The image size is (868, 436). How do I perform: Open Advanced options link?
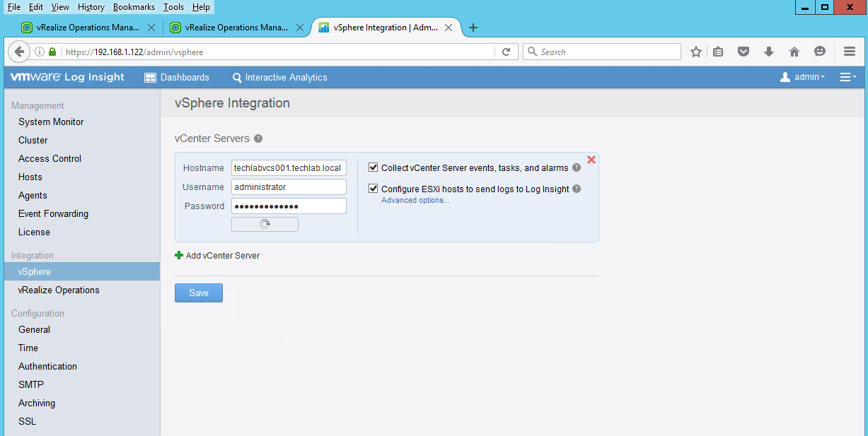(415, 200)
